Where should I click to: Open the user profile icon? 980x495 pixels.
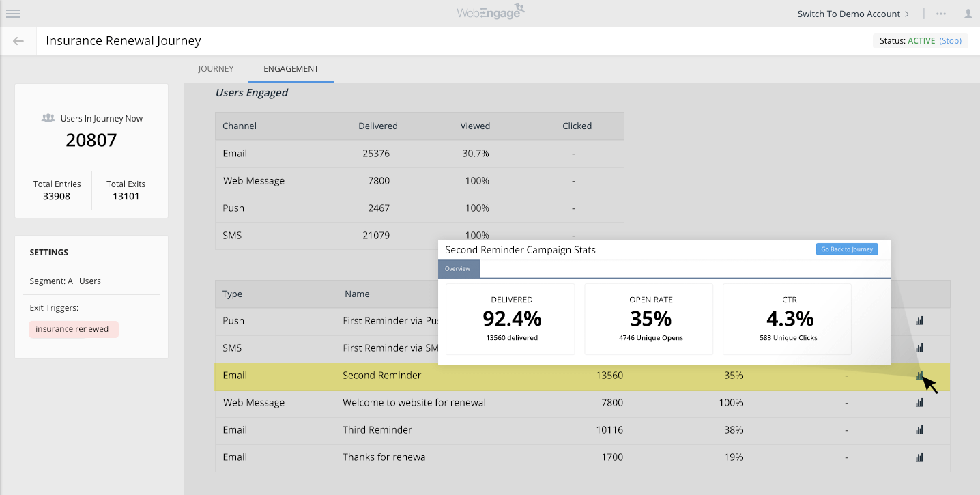click(968, 14)
